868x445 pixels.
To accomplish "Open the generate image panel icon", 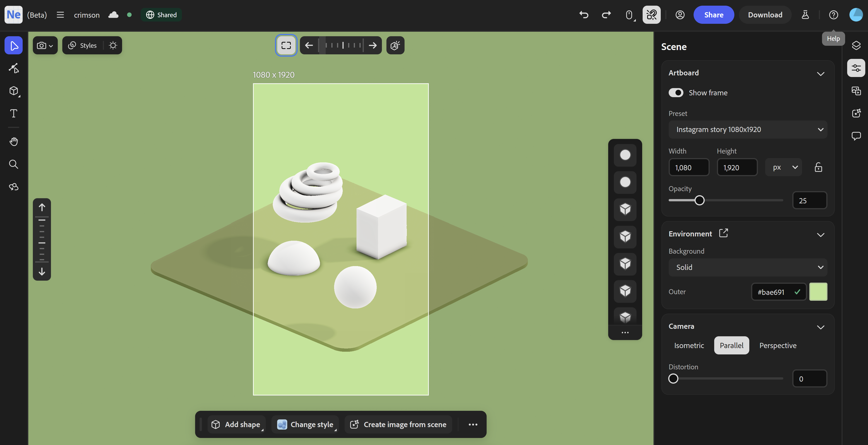I will point(856,113).
